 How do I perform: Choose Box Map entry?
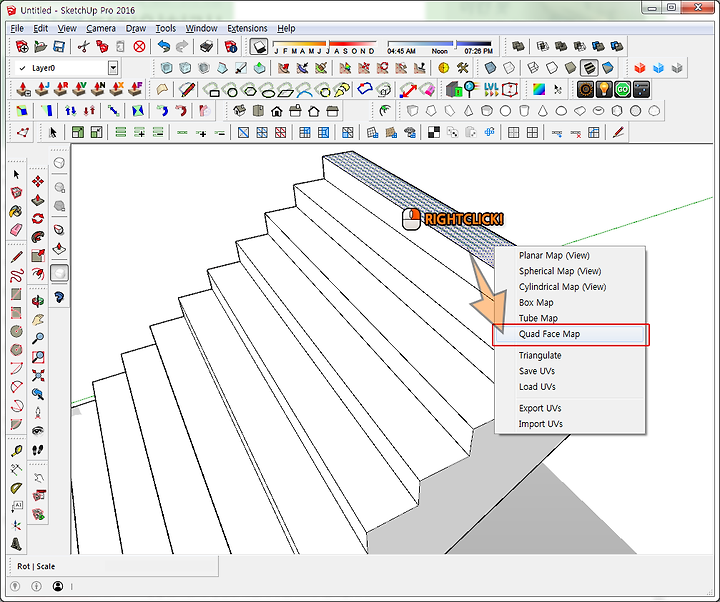coord(570,303)
